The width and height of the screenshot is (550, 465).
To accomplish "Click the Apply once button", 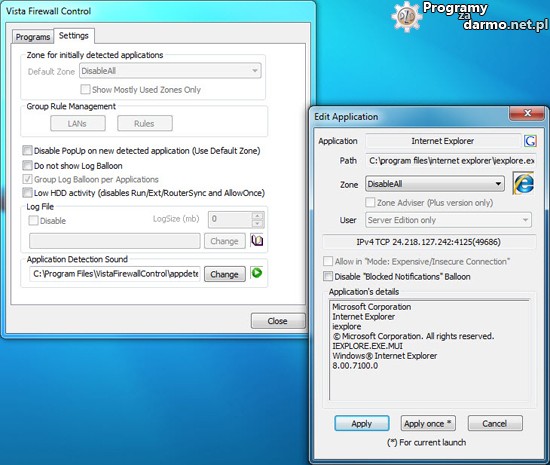I will click(x=428, y=423).
